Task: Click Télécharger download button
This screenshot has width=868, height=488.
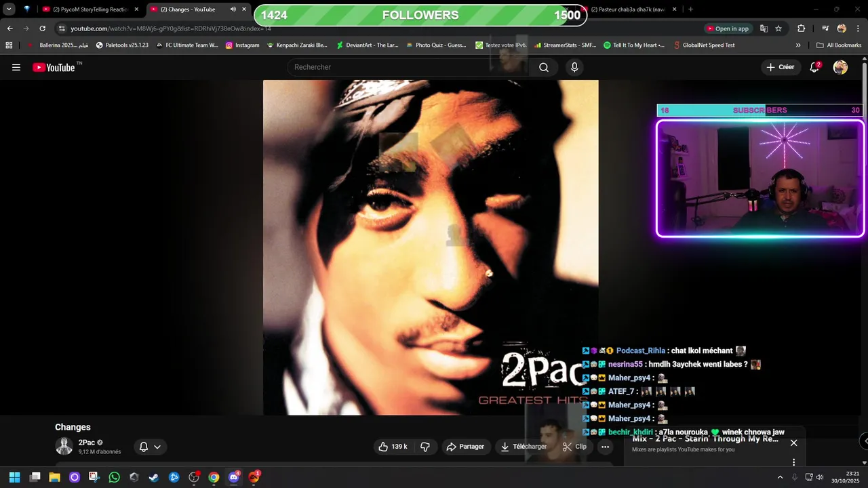Action: click(524, 447)
